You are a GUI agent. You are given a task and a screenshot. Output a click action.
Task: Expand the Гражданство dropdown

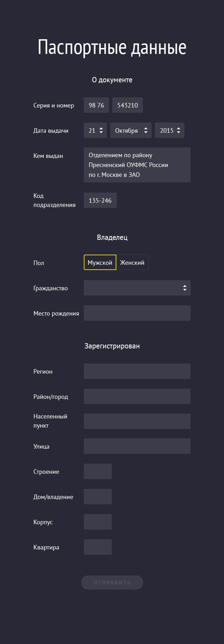pos(137,288)
